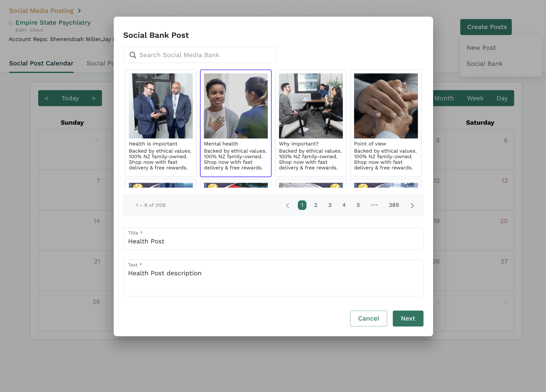Select the Health is important post card

point(161,123)
